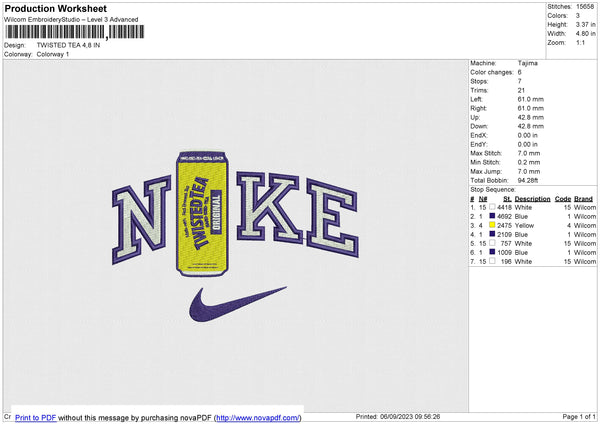Select stitch count 4418 in stop row 1
This screenshot has width=600, height=424.
click(x=504, y=207)
